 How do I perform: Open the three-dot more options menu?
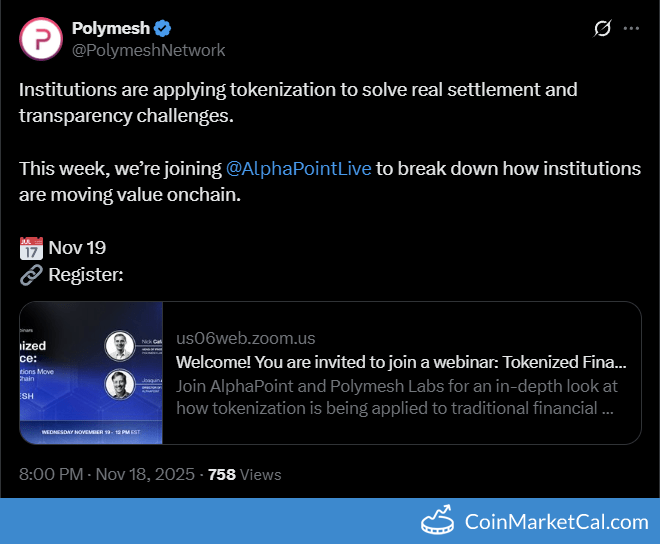click(x=631, y=29)
